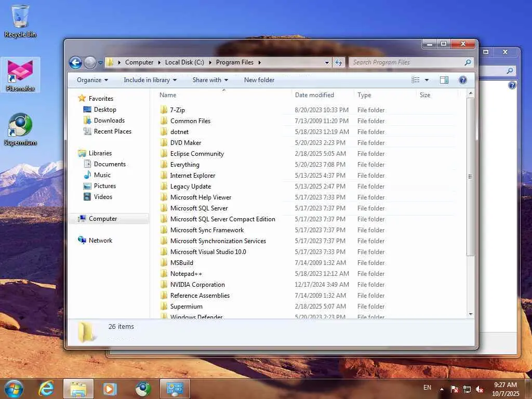532x399 pixels.
Task: Open the recent pages dropdown arrow
Action: pos(100,63)
